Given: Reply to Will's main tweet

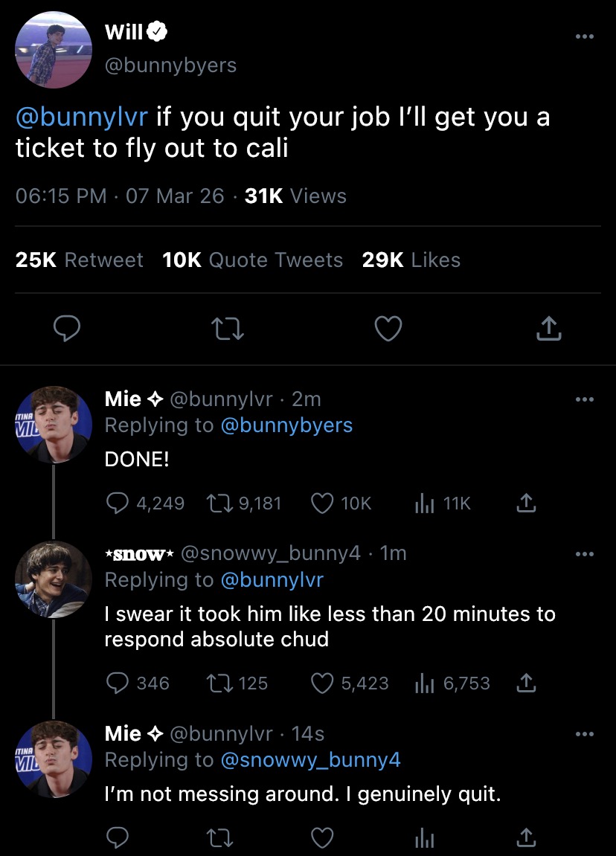Looking at the screenshot, I should point(65,329).
